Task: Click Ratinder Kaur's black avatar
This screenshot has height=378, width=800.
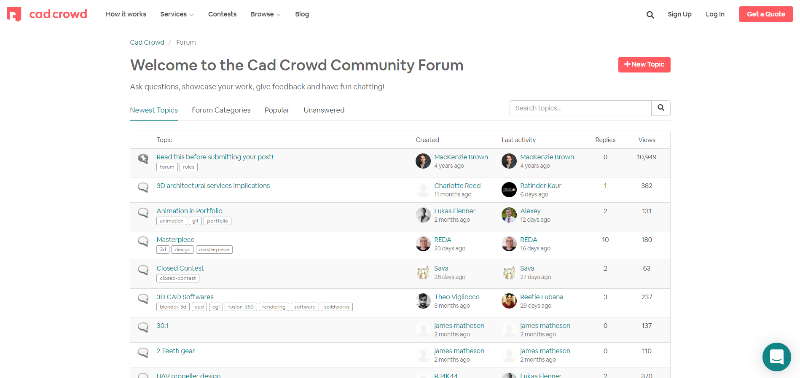Action: [x=509, y=190]
